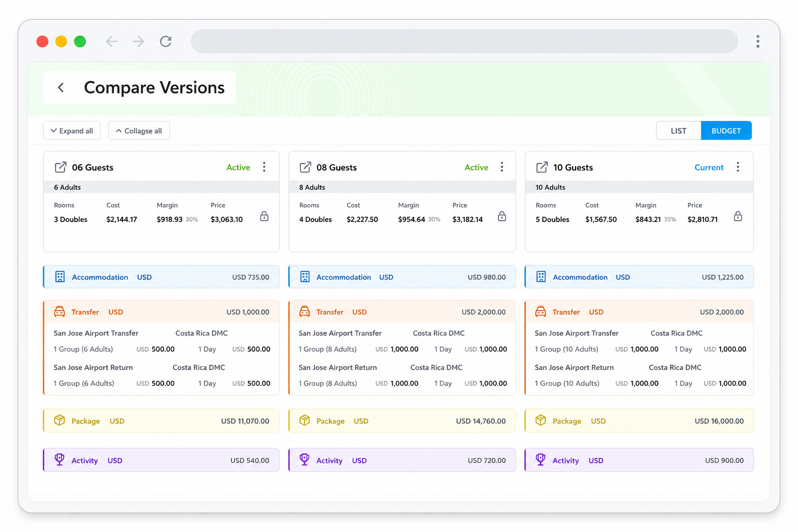Click 1 Group (10 Adults) under Airport Transfer
This screenshot has width=798, height=532.
pos(566,349)
